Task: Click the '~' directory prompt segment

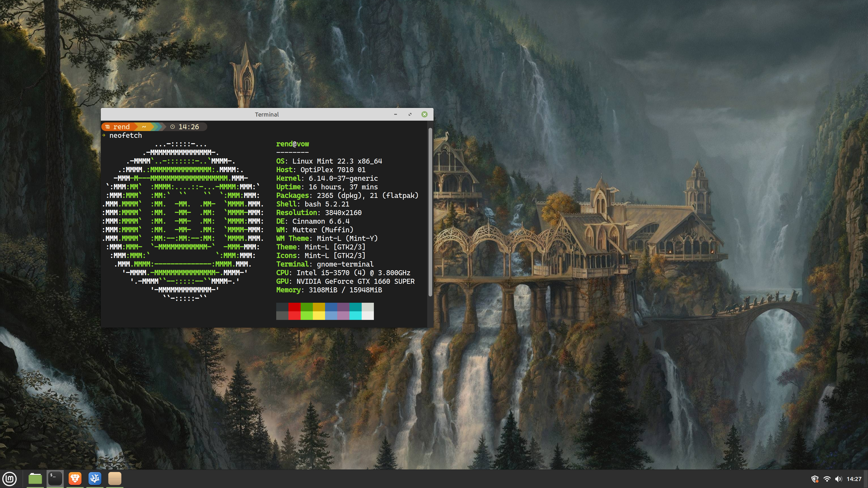Action: (144, 127)
